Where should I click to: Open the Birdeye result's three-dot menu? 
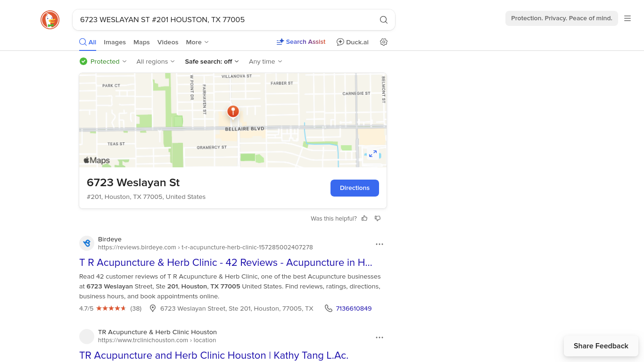coord(380,244)
